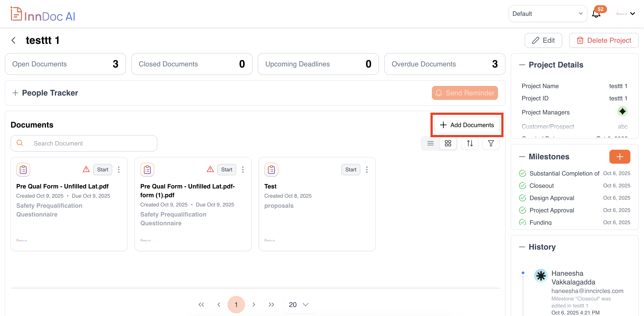
Task: Expand the People Tracker section
Action: point(15,93)
